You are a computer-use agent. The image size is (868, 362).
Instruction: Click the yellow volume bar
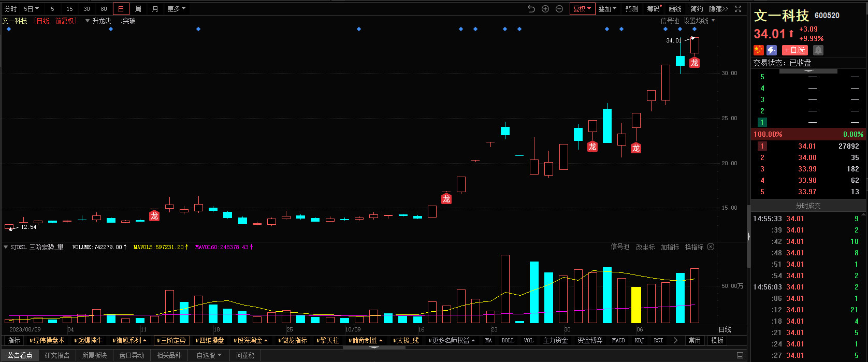[x=636, y=305]
